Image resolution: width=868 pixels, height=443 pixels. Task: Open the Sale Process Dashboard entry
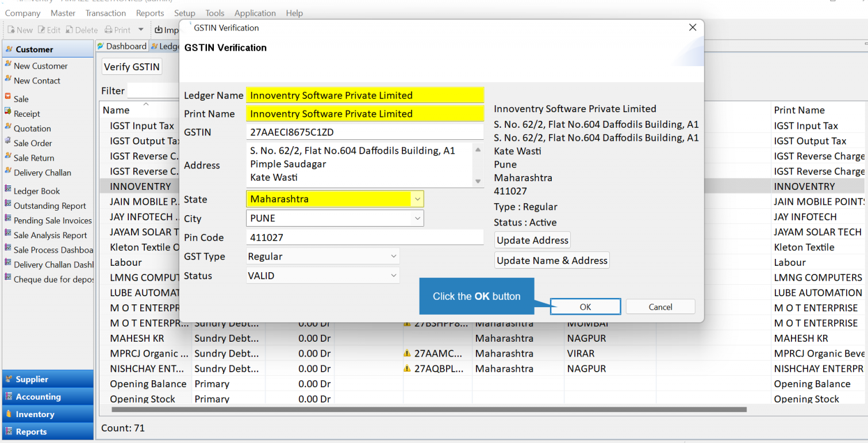[53, 250]
